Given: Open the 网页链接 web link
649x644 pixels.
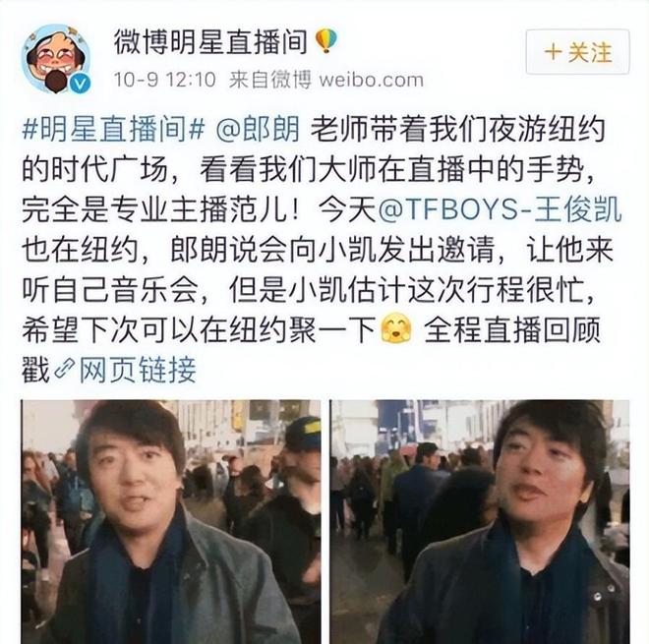Looking at the screenshot, I should pos(138,370).
